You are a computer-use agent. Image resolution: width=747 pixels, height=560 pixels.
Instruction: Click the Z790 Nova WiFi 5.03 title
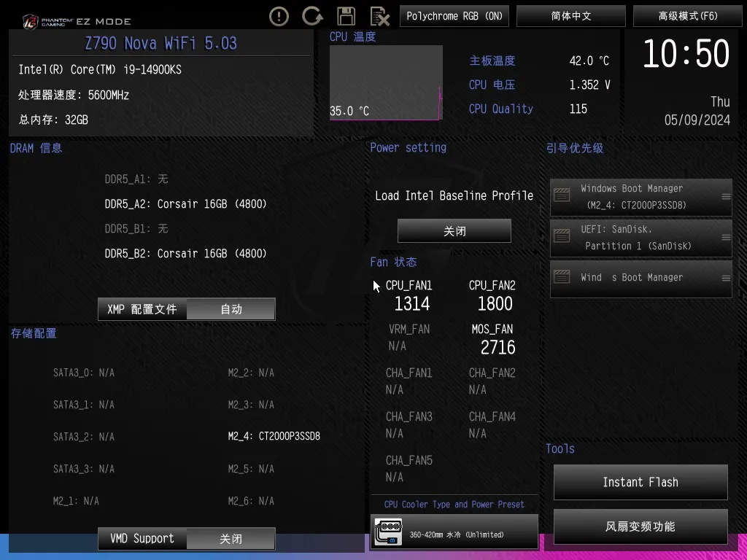click(x=160, y=43)
